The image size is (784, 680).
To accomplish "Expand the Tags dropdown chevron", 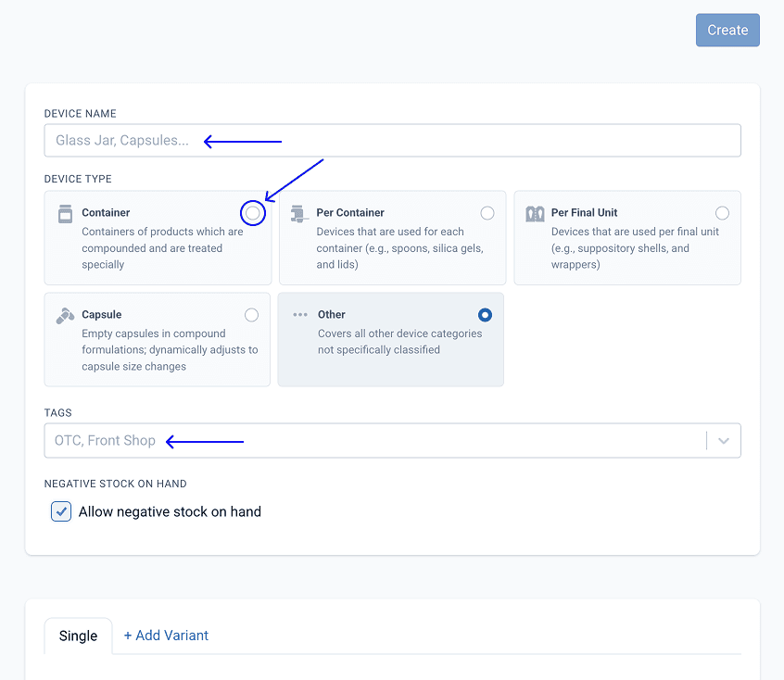I will (724, 440).
